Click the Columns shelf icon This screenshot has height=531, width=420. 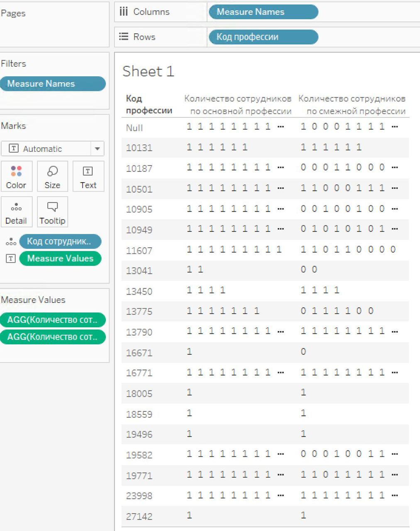124,12
